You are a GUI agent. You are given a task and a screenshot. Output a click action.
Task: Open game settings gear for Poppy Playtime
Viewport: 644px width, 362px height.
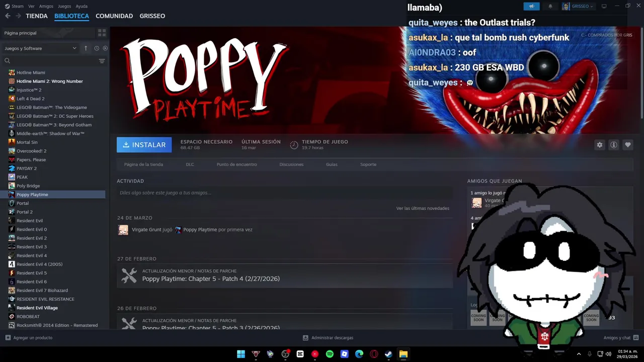tap(599, 145)
